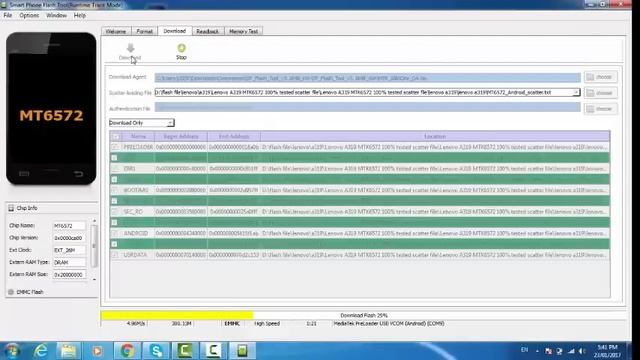The width and height of the screenshot is (640, 360).
Task: Launch Internet Explorer from the taskbar
Action: coord(40,351)
